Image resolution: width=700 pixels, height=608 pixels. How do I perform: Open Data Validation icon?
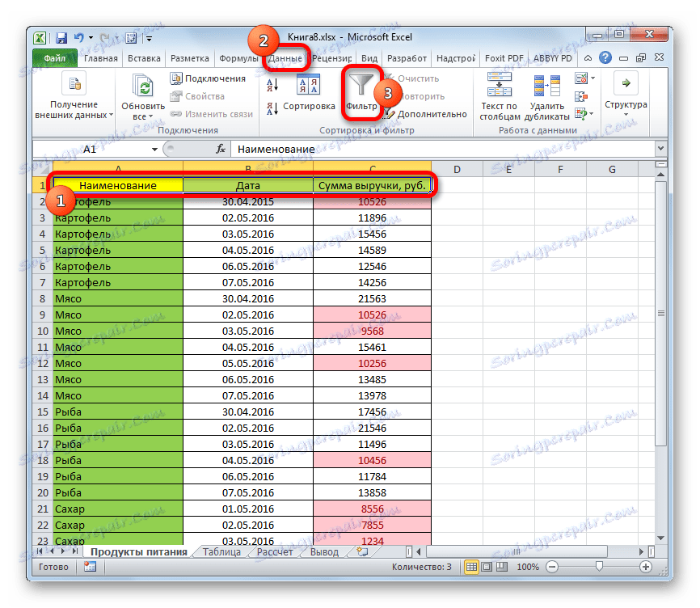tap(581, 78)
